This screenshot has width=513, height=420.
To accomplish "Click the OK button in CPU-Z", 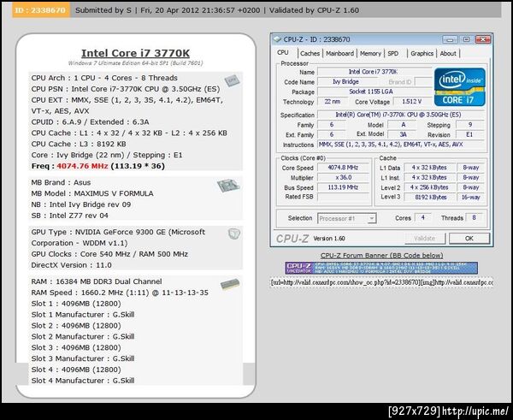I will (x=469, y=239).
